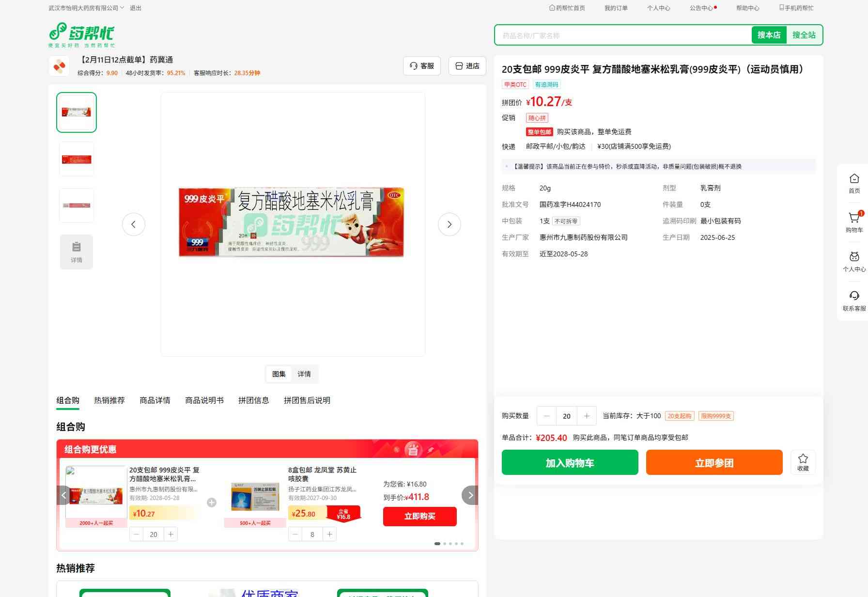
Task: Decrease purchase quantity with minus button
Action: tap(547, 416)
